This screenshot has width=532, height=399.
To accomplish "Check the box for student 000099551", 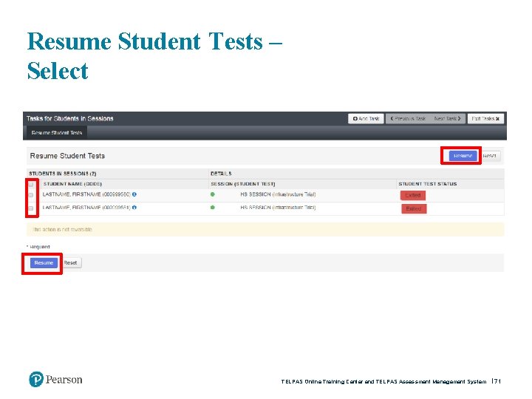I will [31, 208].
